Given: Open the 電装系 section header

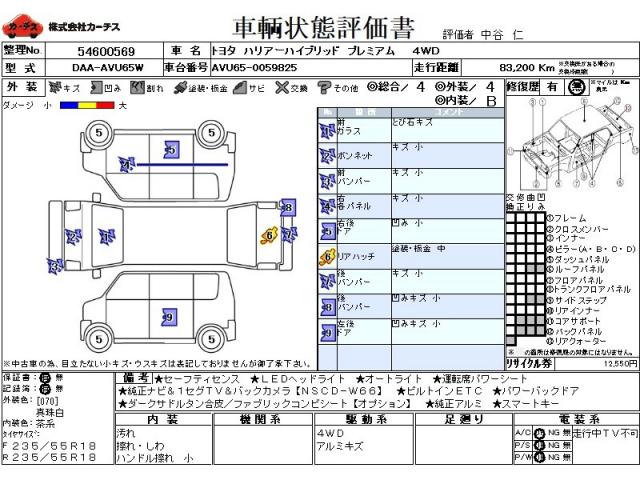Looking at the screenshot, I should pyautogui.click(x=577, y=419).
